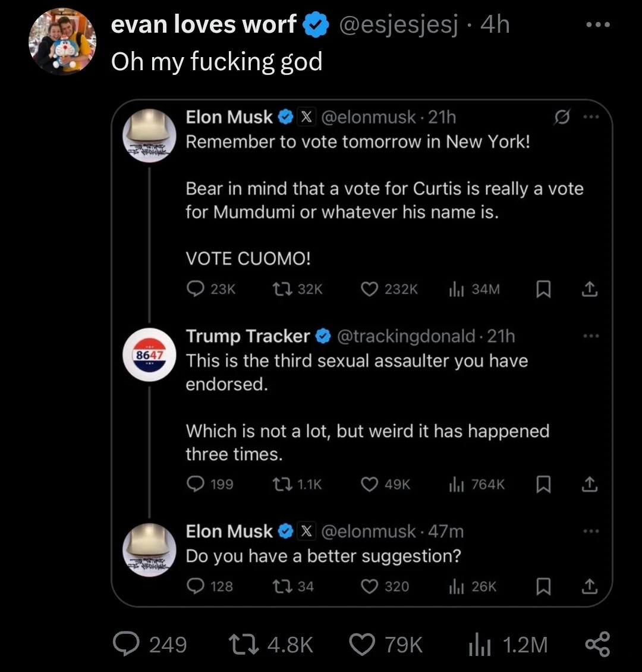Click the Grok icon on Elon's tweet

[x=558, y=118]
